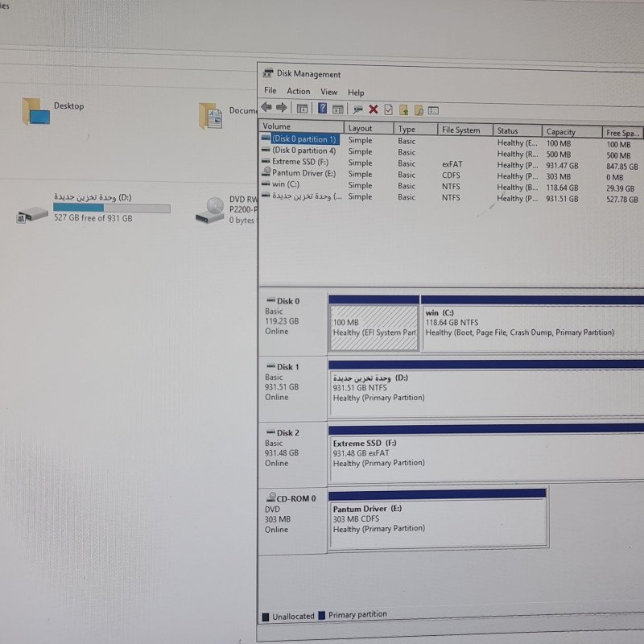Click the red X delete icon
The height and width of the screenshot is (644, 644).
pos(373,109)
